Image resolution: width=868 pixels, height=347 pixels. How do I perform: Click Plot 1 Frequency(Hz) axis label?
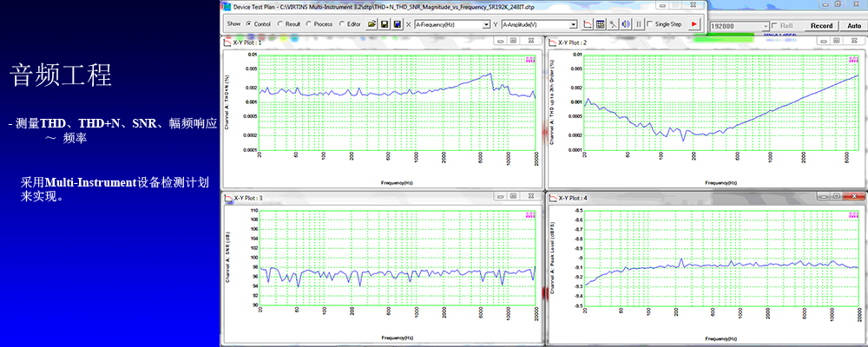tap(397, 182)
